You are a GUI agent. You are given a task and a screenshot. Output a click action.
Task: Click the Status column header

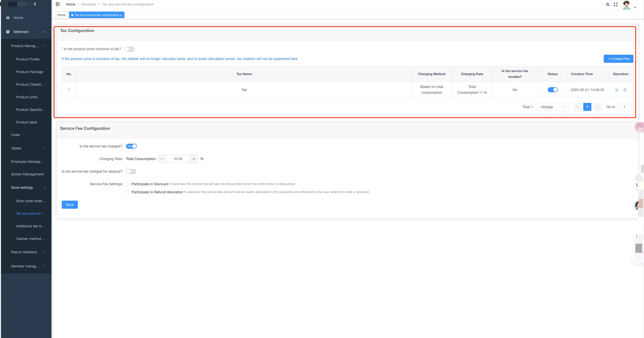point(553,74)
